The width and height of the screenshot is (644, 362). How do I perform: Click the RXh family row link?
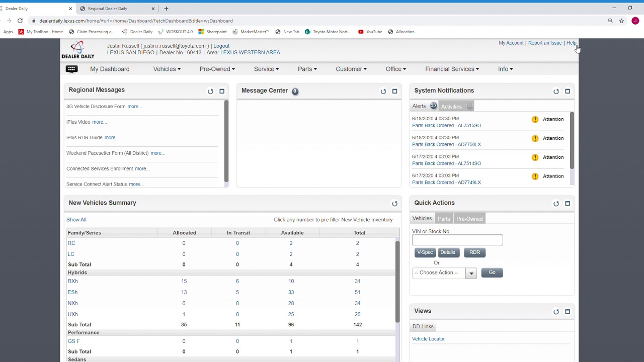(x=72, y=281)
